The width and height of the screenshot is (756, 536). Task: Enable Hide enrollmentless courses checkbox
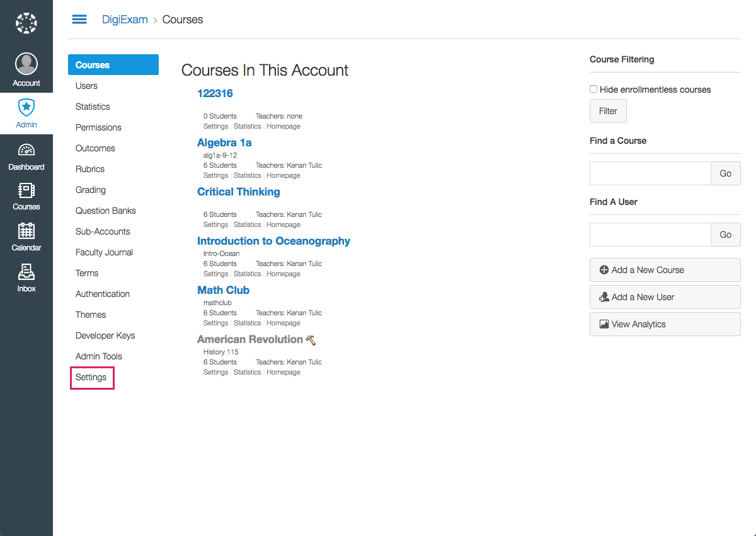tap(593, 90)
